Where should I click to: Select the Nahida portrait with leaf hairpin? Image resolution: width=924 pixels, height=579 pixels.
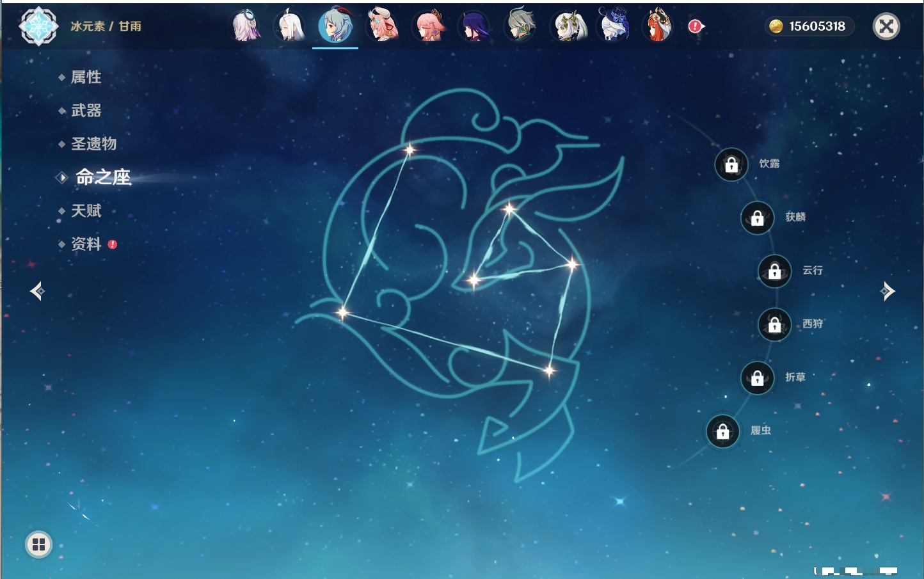click(569, 26)
